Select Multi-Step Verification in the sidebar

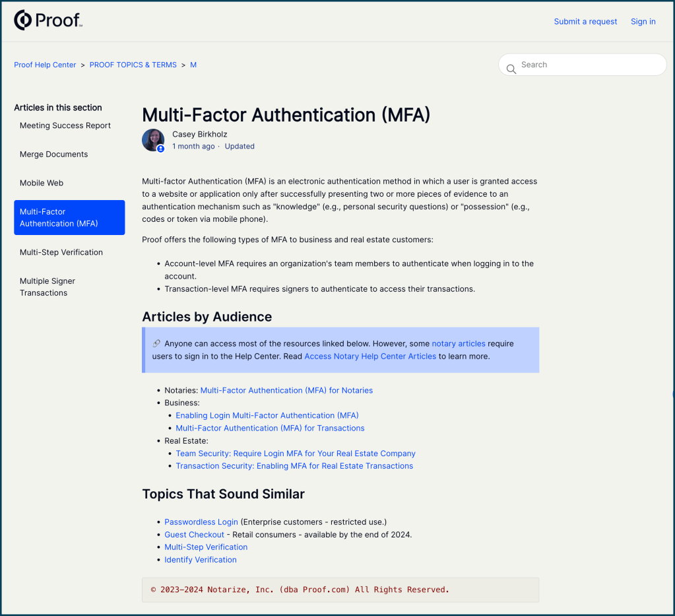pyautogui.click(x=61, y=252)
